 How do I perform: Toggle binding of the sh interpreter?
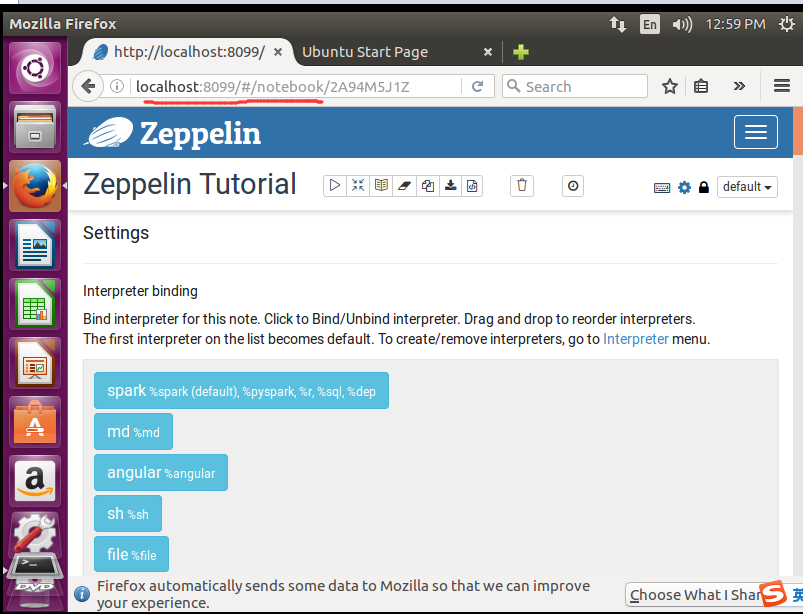pyautogui.click(x=128, y=514)
